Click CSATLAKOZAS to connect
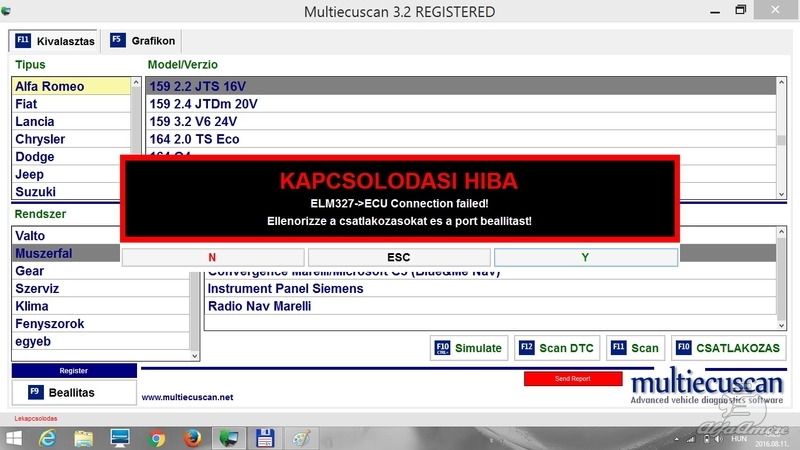This screenshot has width=800, height=450. 729,348
